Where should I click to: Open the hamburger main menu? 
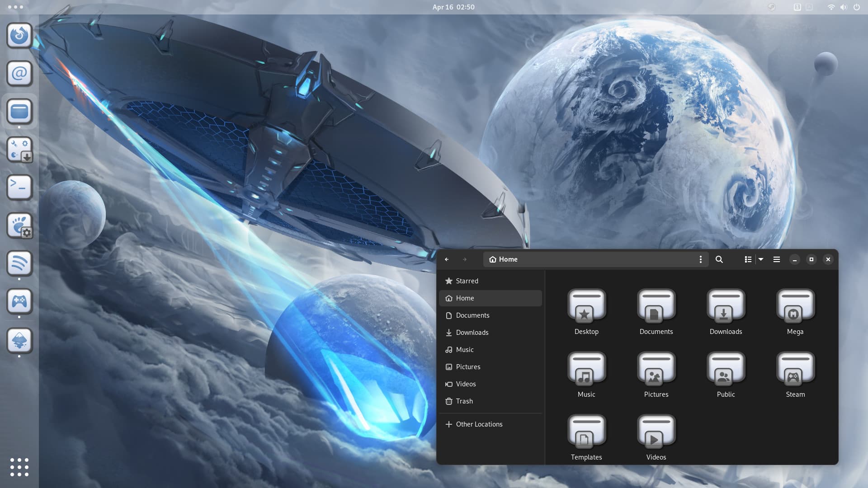tap(776, 259)
